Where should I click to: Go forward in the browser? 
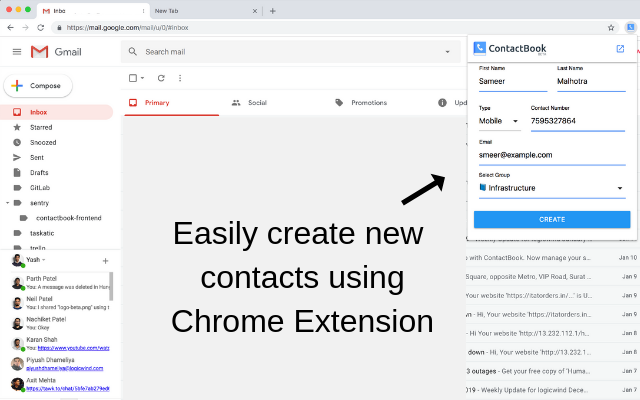[x=25, y=27]
